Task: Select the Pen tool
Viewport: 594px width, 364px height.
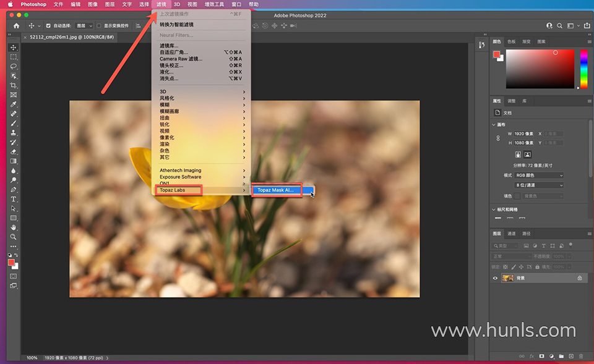Action: tap(13, 190)
